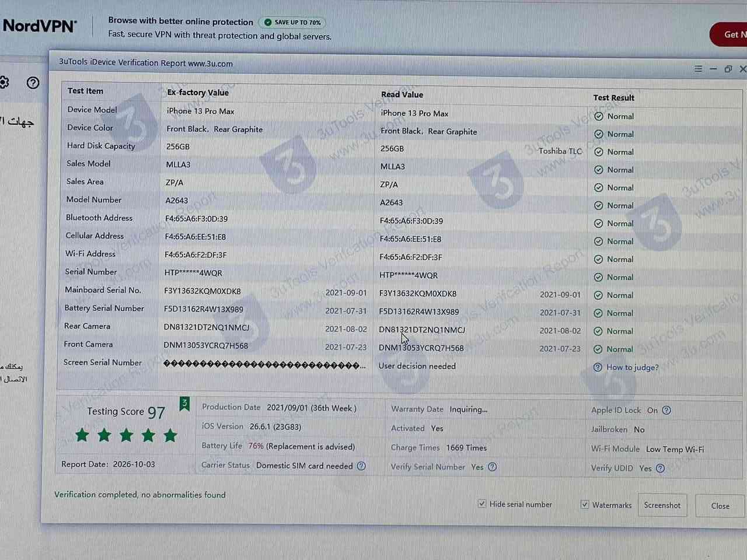
Task: Click the SAVE UP TO 70% badge
Action: click(292, 22)
